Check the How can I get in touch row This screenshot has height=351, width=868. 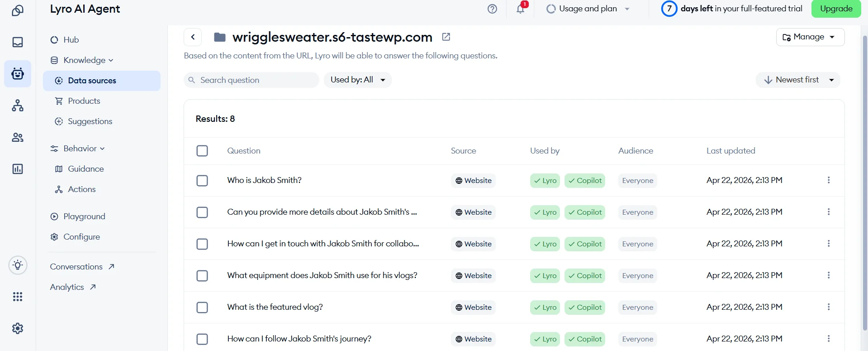202,244
